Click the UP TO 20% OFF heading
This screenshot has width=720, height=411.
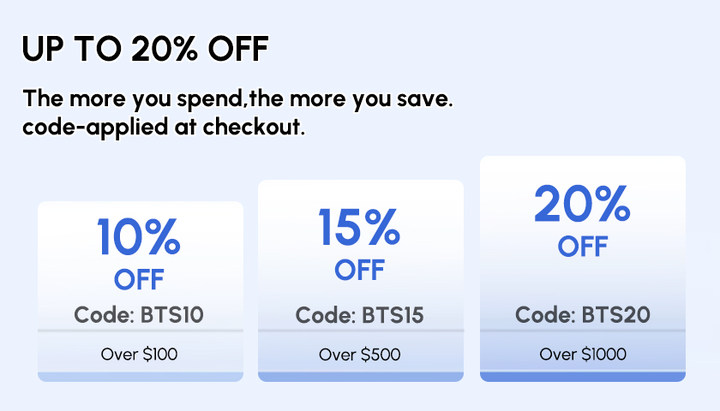pyautogui.click(x=145, y=49)
